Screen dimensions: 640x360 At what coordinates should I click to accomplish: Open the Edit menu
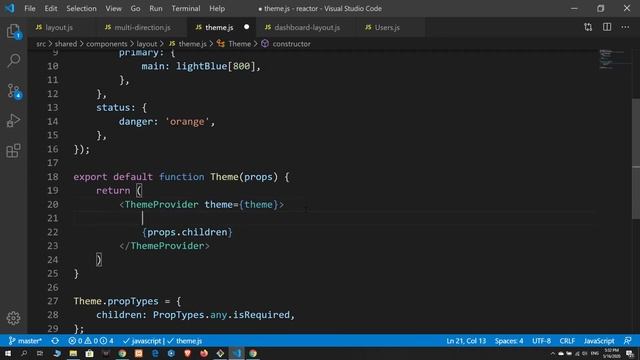[51, 8]
